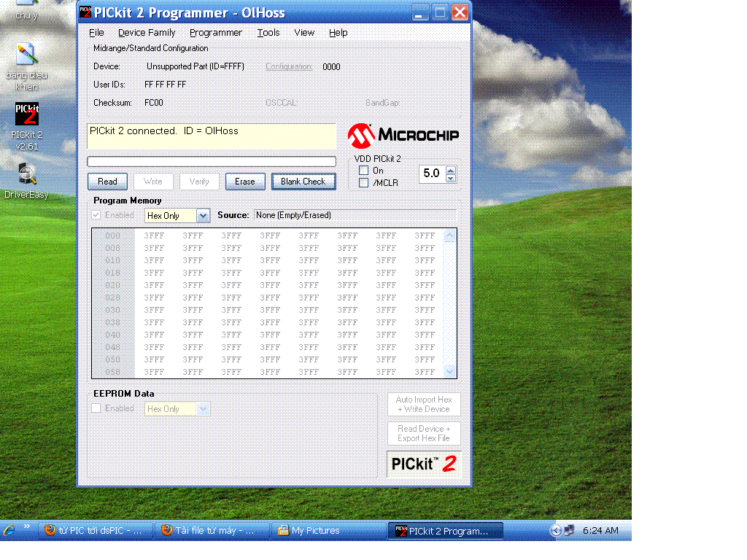
Task: Close the PICkit 2 Programmer window
Action: pyautogui.click(x=460, y=13)
